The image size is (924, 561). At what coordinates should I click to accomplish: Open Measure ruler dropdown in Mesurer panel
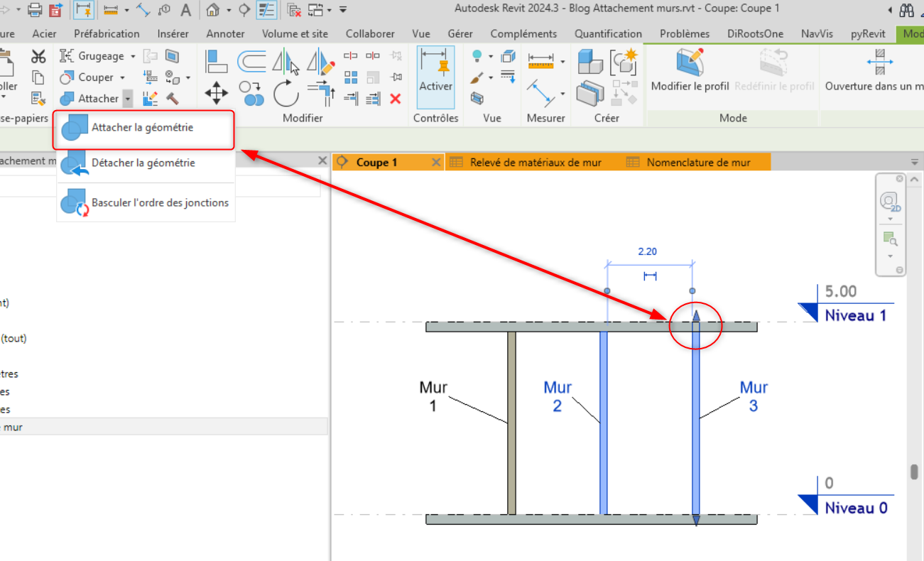(x=562, y=62)
